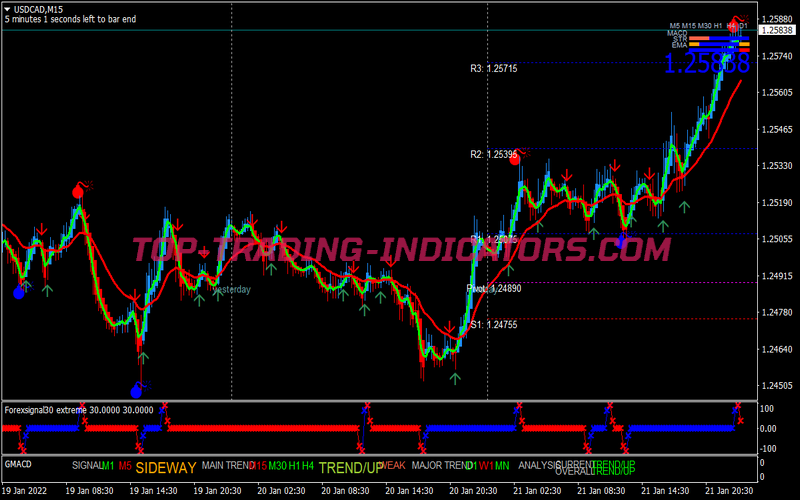Click the green MN label in GMACD panel
This screenshot has width=800, height=500.
coord(502,465)
